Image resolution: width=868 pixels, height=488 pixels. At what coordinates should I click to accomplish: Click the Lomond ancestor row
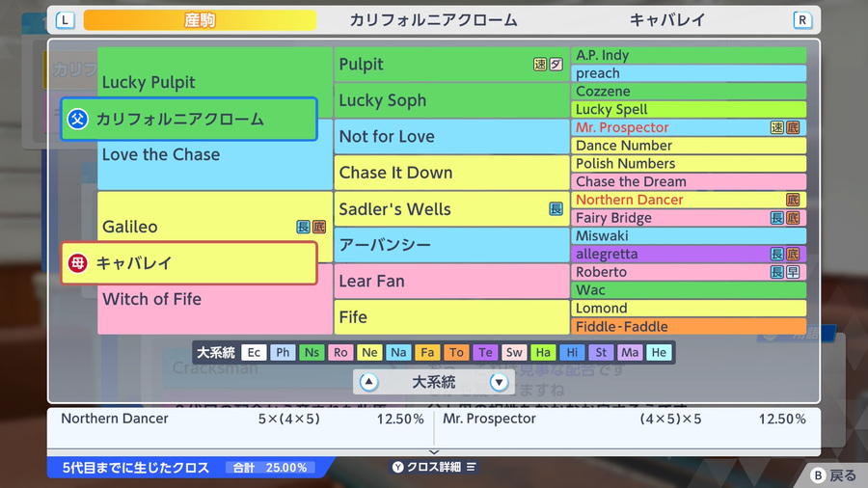tap(689, 309)
